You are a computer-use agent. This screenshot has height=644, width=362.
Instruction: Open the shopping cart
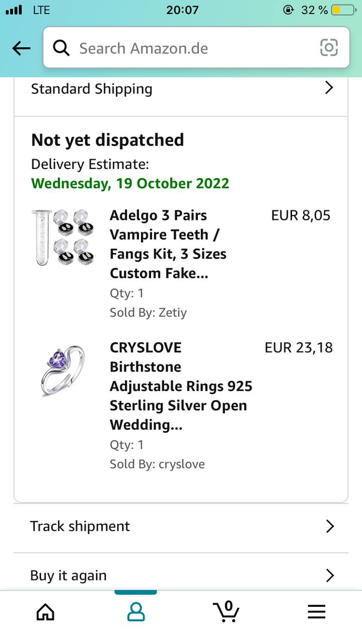click(227, 611)
